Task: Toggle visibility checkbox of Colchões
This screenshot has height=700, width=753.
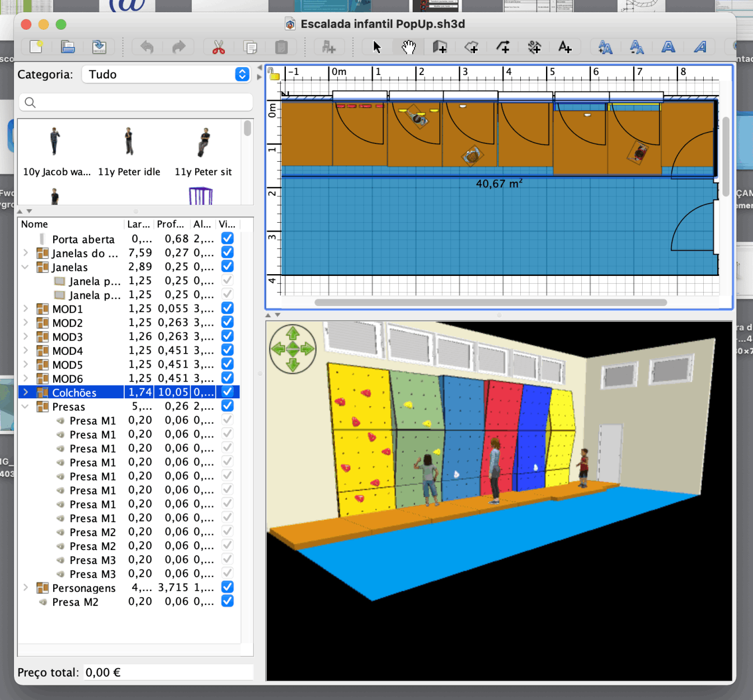Action: [x=227, y=392]
